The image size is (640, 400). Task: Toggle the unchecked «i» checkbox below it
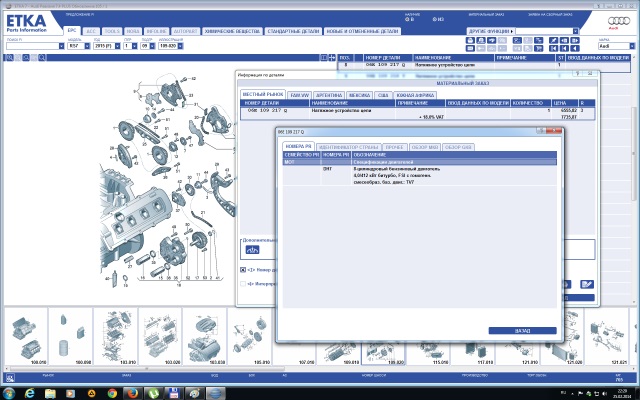243,283
